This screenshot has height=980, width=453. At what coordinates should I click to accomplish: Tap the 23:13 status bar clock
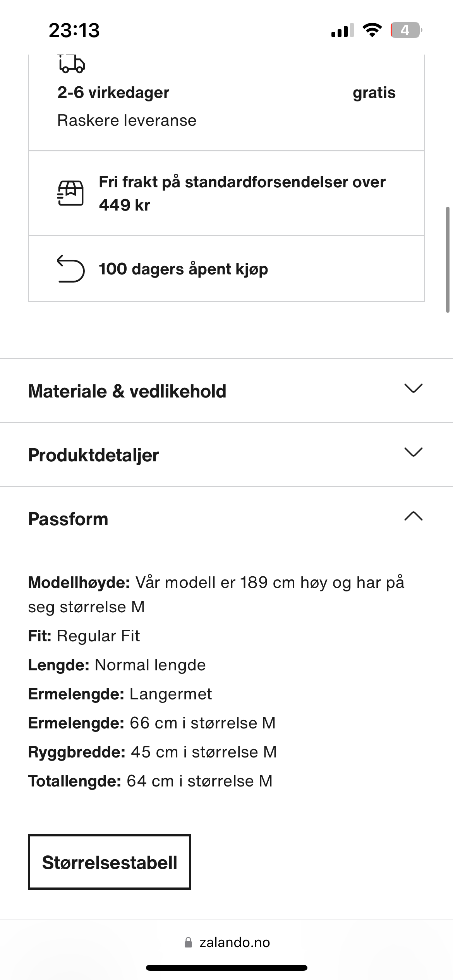[74, 30]
